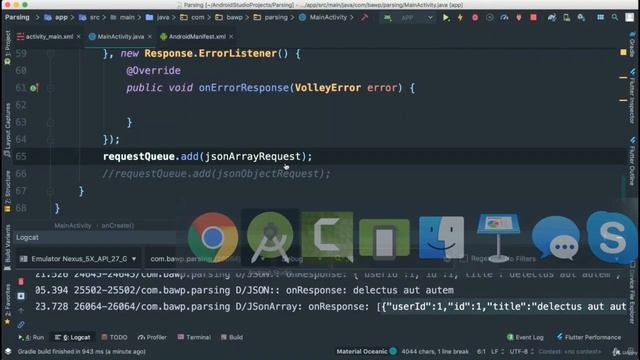
Task: Click the Up the Stack Trace arrow
Action: (x=21, y=310)
